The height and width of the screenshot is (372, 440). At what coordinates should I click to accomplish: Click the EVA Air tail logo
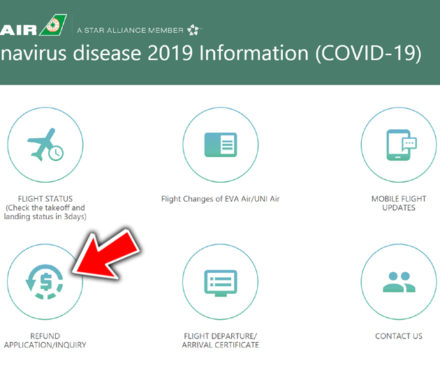click(x=53, y=25)
